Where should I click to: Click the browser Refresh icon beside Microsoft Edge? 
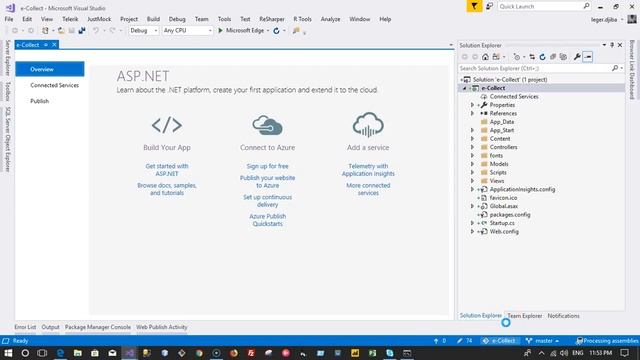pos(276,31)
